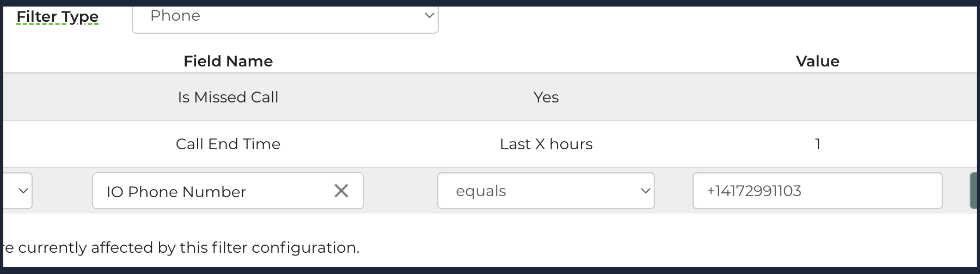Click the Value column header
This screenshot has height=274, width=980.
(x=817, y=61)
